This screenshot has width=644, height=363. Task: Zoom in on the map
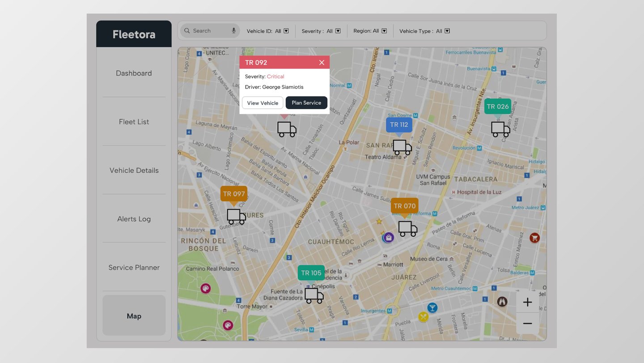point(528,302)
